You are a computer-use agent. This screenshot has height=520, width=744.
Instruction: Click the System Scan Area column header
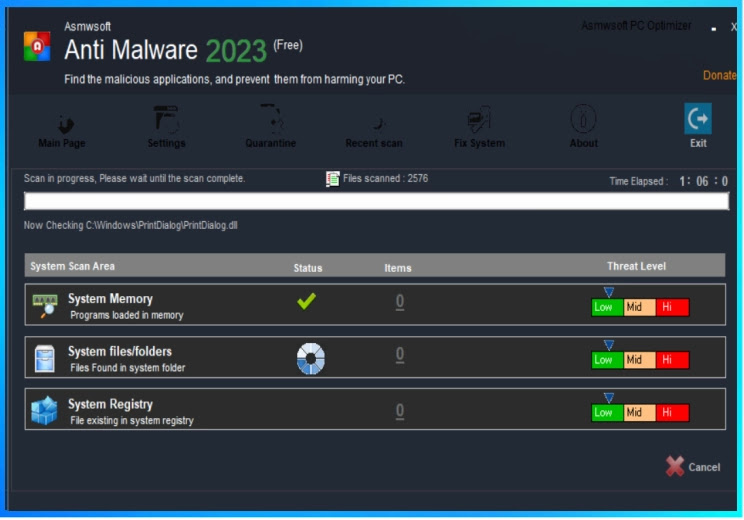click(73, 266)
